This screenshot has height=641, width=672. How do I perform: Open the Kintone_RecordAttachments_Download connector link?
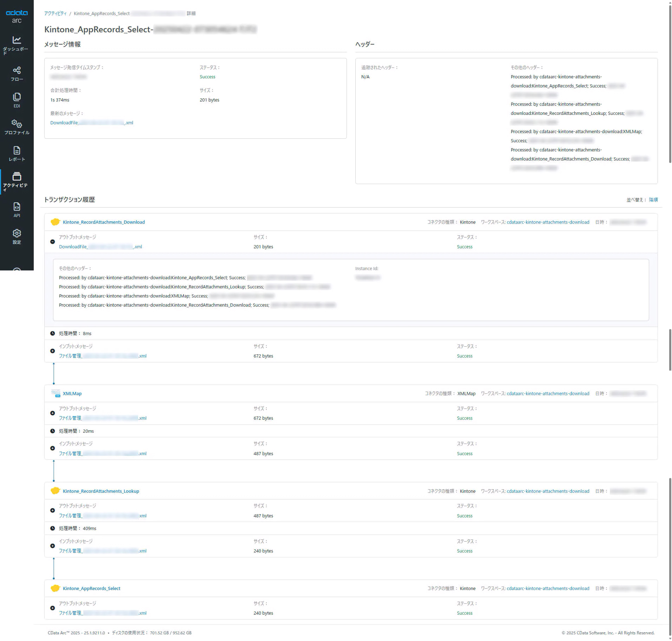(104, 222)
